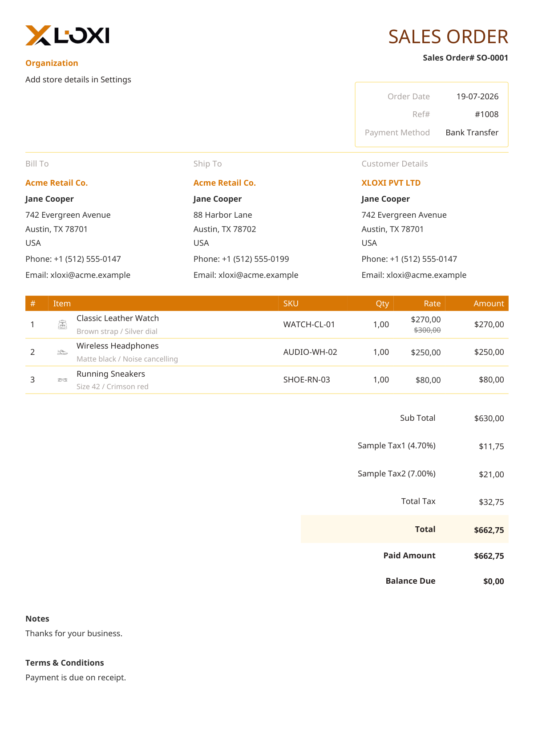Click the struck-through $300,00 rate
This screenshot has width=534, height=756.
(427, 330)
